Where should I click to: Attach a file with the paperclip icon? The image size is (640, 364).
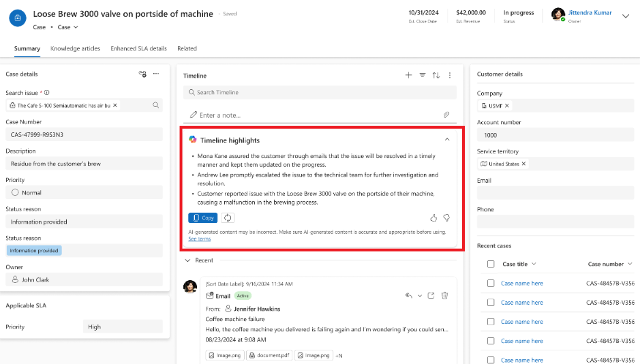click(446, 115)
